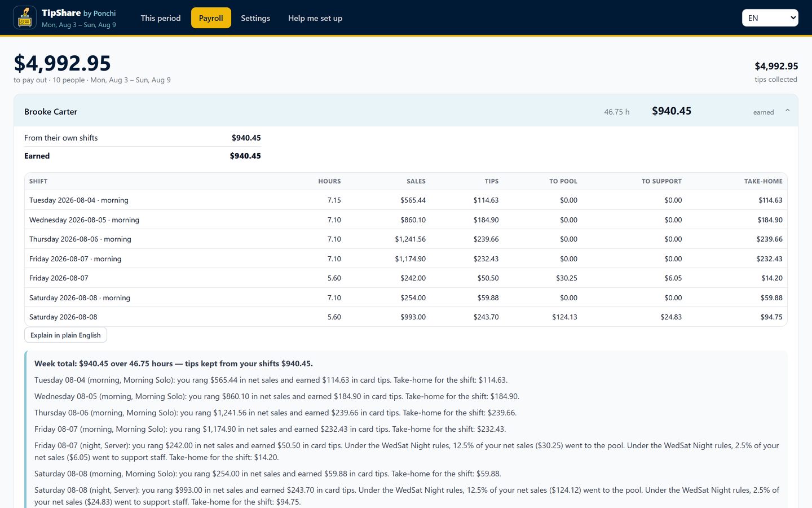The width and height of the screenshot is (812, 508).
Task: Click the TO POOL column header
Action: click(x=563, y=181)
